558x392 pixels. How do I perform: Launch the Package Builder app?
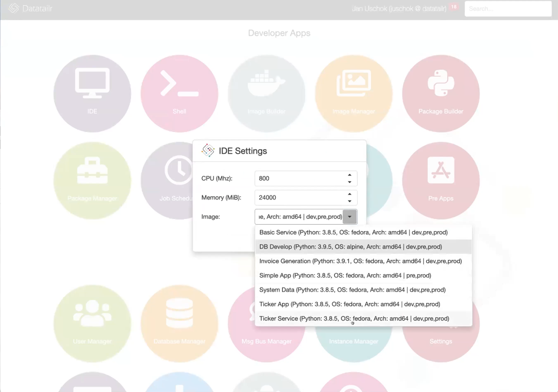click(441, 93)
